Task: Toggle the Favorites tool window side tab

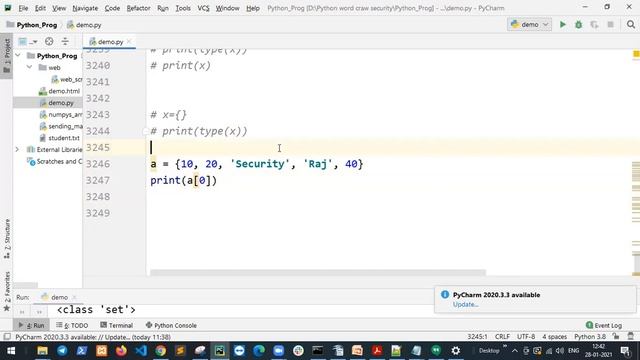Action: click(7, 291)
